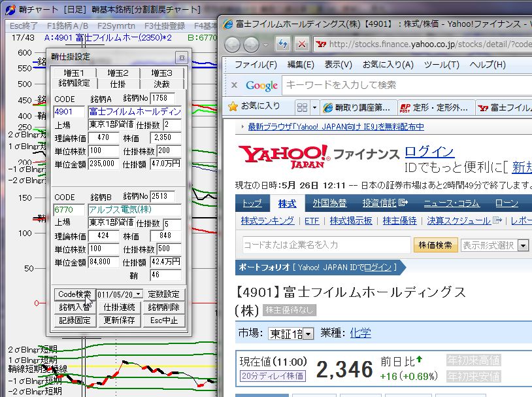Screen dimensions: 532x397
Task: Click the browser refresh icon
Action: point(282,44)
